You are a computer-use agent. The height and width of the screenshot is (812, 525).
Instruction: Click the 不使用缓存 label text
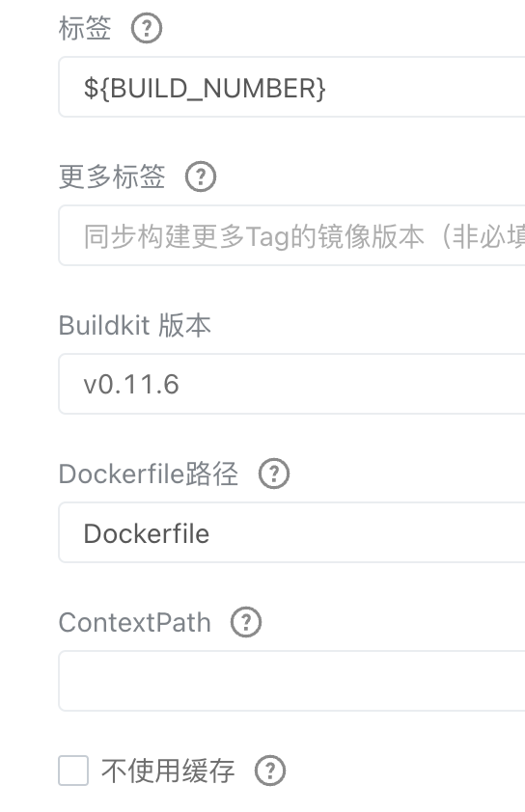[168, 771]
